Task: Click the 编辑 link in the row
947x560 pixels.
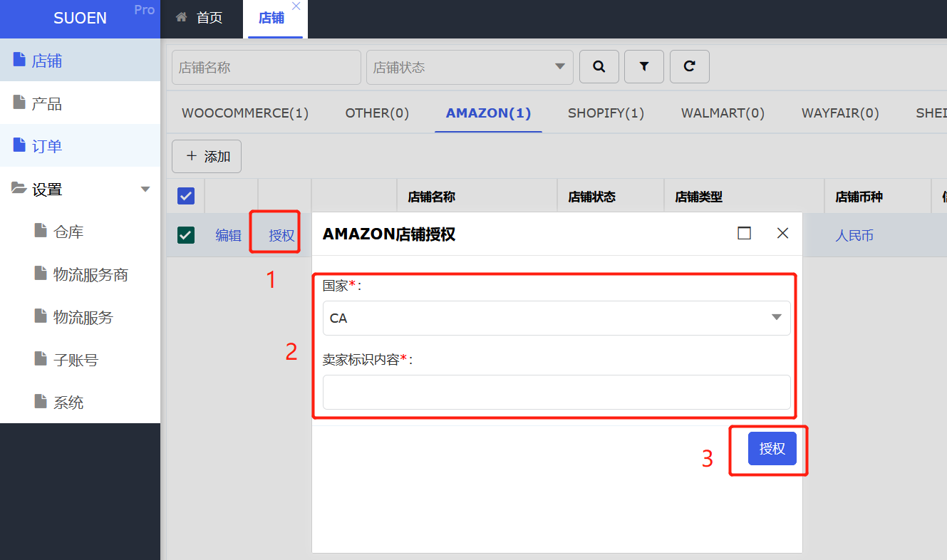Action: 229,236
